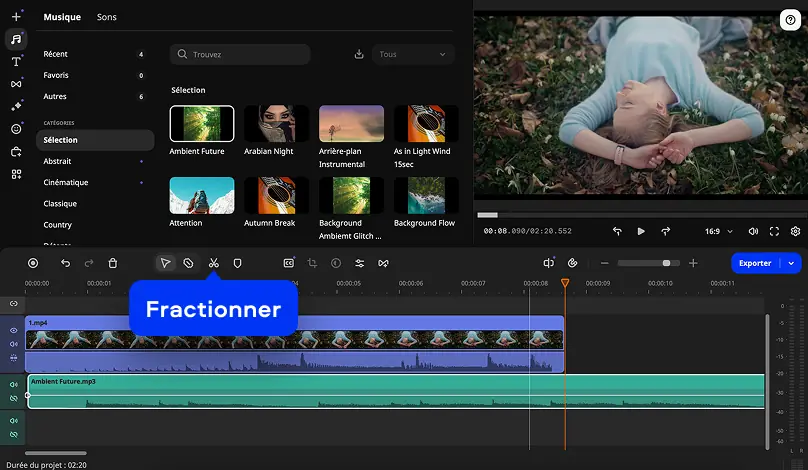Toggle track sync link icon above tracks
Screen dimensions: 808x470
click(x=13, y=304)
